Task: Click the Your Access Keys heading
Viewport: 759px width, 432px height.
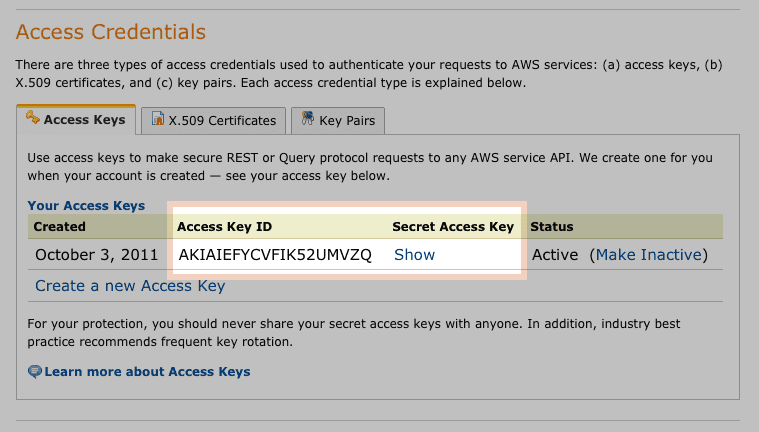Action: [86, 205]
